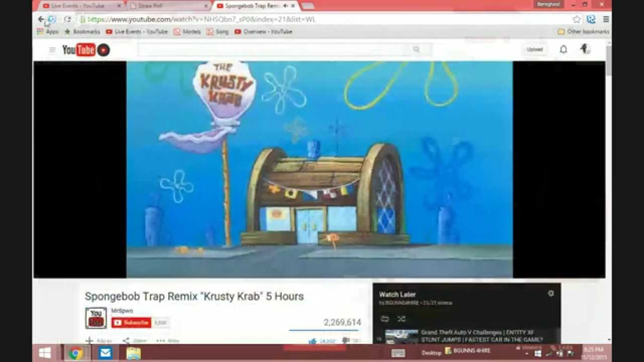The height and width of the screenshot is (362, 644).
Task: Open YouTube guide hamburger menu
Action: [52, 50]
